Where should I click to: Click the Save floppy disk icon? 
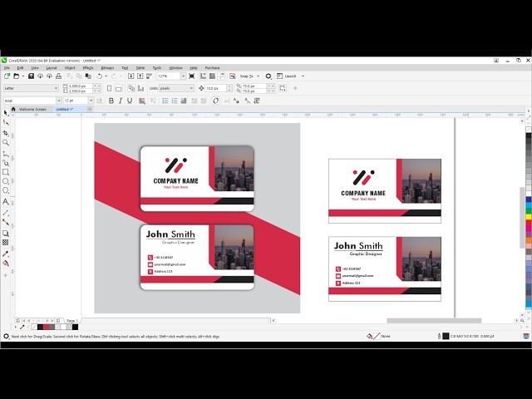[x=31, y=76]
